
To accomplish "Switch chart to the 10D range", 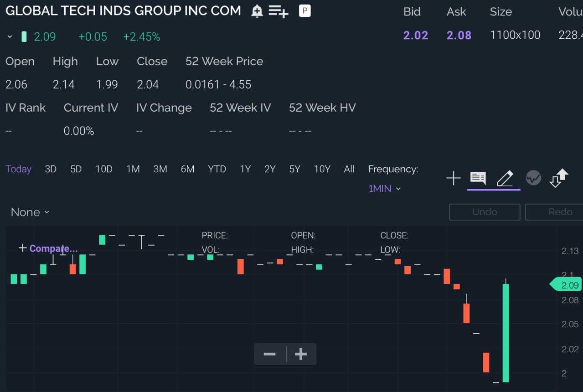I will (x=104, y=169).
